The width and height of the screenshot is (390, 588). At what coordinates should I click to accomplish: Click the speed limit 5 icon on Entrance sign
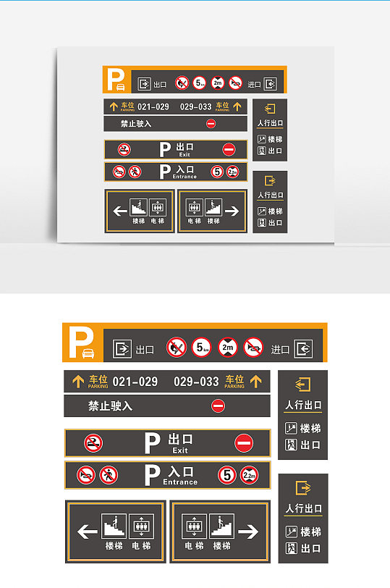tap(227, 475)
